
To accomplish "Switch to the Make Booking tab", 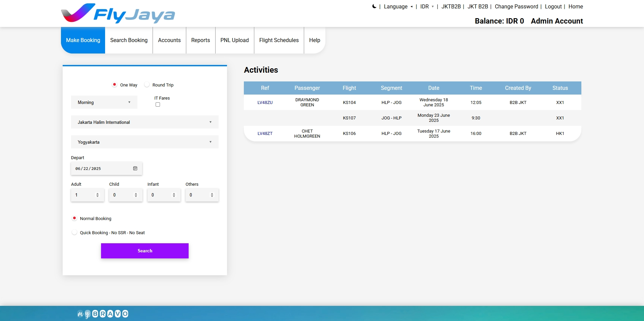I will tap(83, 40).
